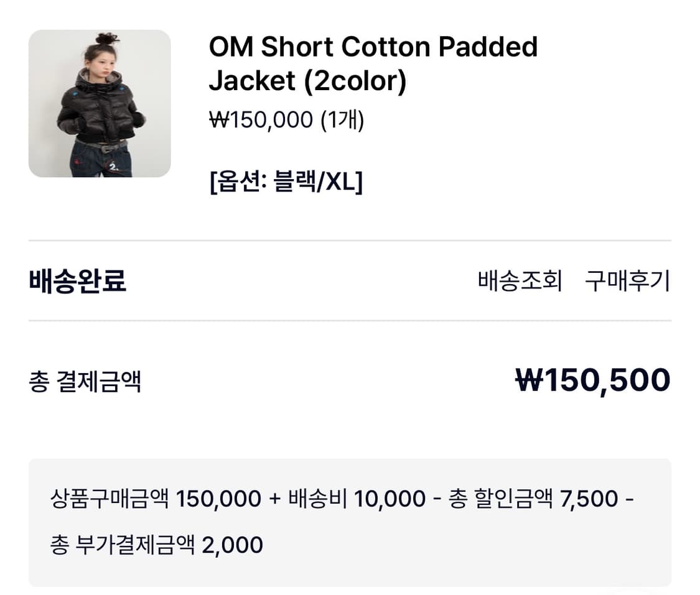
Task: Click the 총 할인금액 label
Action: (500, 499)
